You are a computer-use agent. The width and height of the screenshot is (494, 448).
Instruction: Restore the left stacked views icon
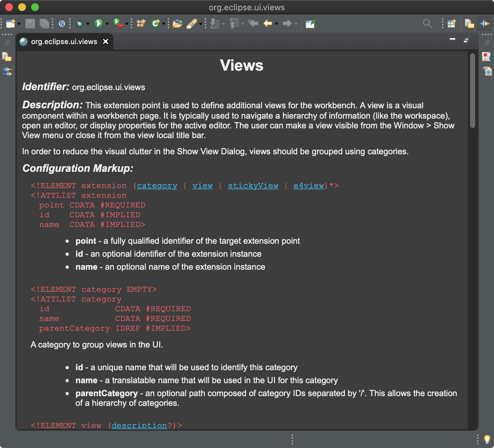tap(7, 42)
